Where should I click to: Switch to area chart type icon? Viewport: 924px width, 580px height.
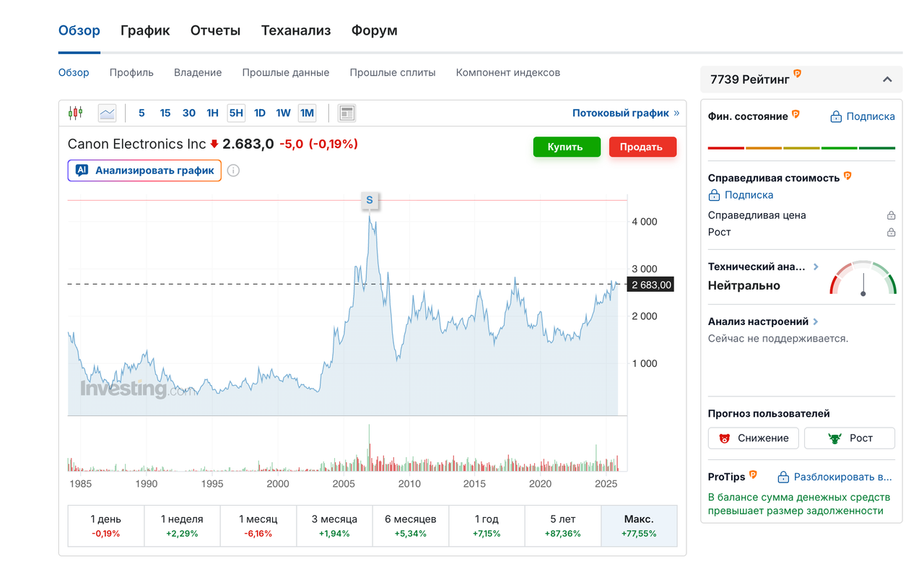[x=107, y=113]
